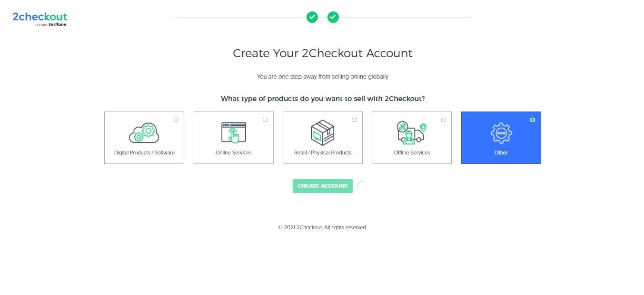Viewport: 644px width, 295px height.
Task: Click the Digital Products / Software cloud icon
Action: pos(144,132)
